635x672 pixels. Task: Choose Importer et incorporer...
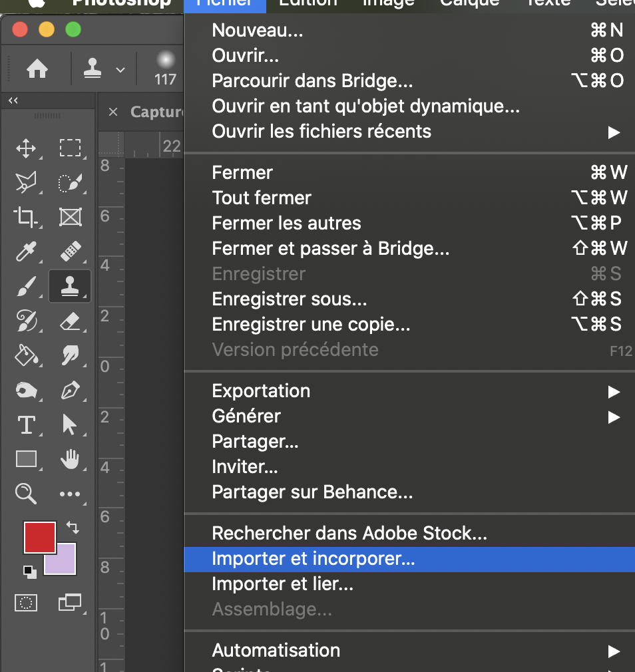coord(409,559)
